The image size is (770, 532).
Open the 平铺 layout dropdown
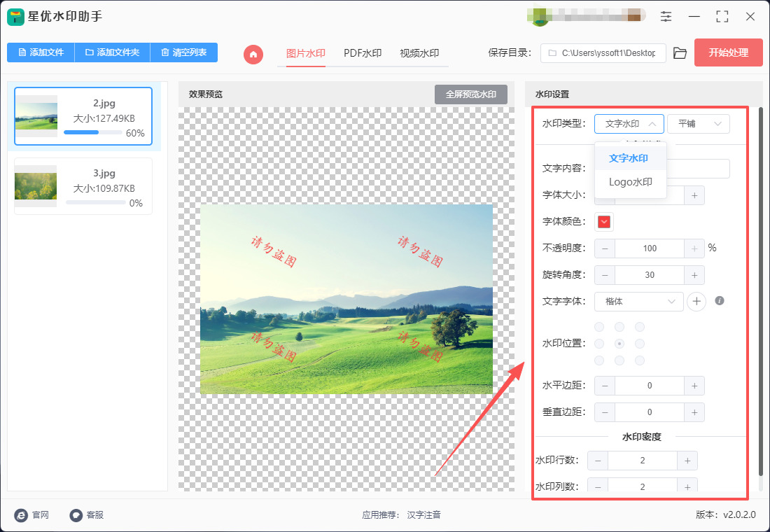[699, 124]
